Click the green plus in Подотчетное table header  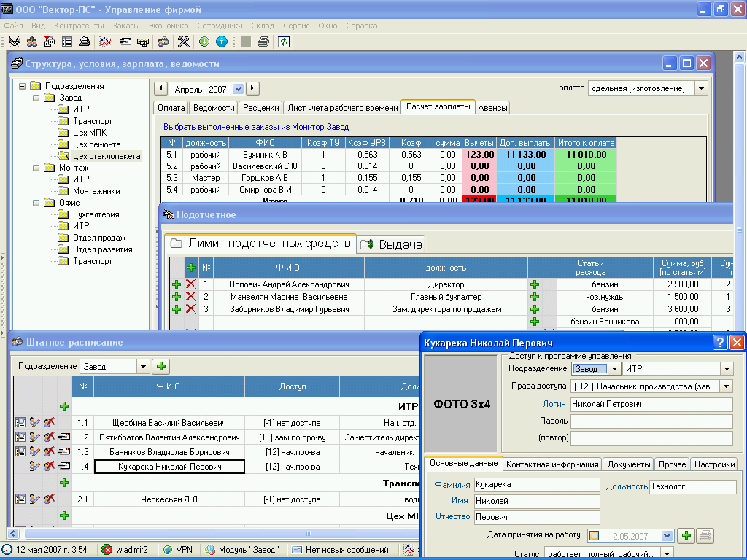coord(191,268)
